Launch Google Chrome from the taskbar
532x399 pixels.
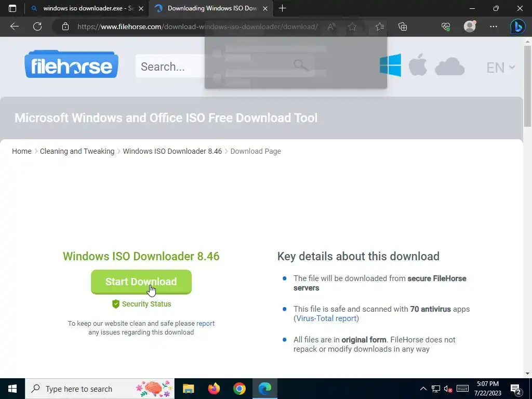[x=239, y=389]
